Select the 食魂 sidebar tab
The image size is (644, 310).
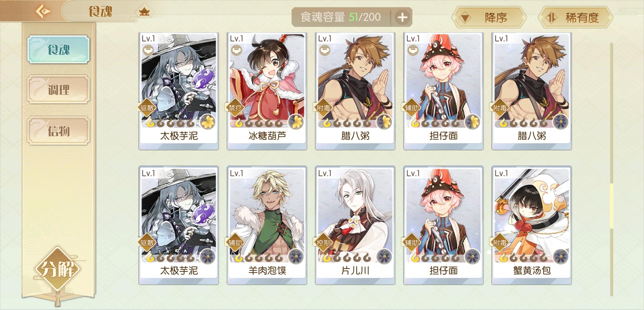[59, 49]
